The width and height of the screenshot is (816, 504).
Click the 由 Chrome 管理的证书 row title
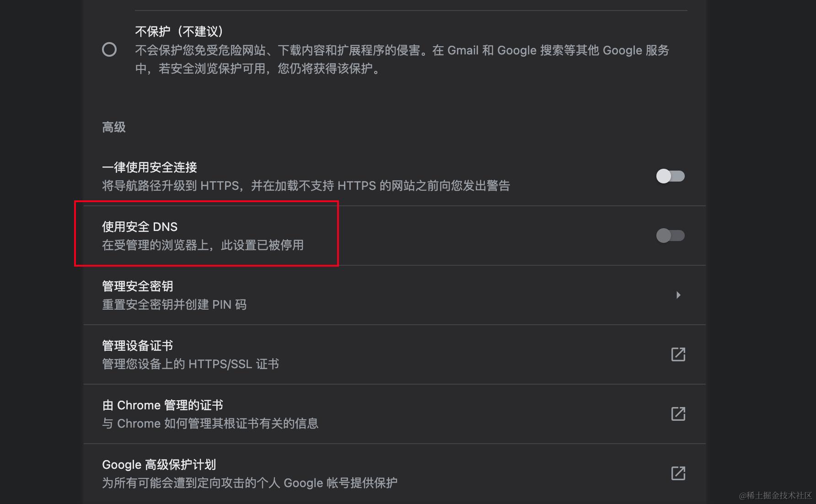coord(162,405)
